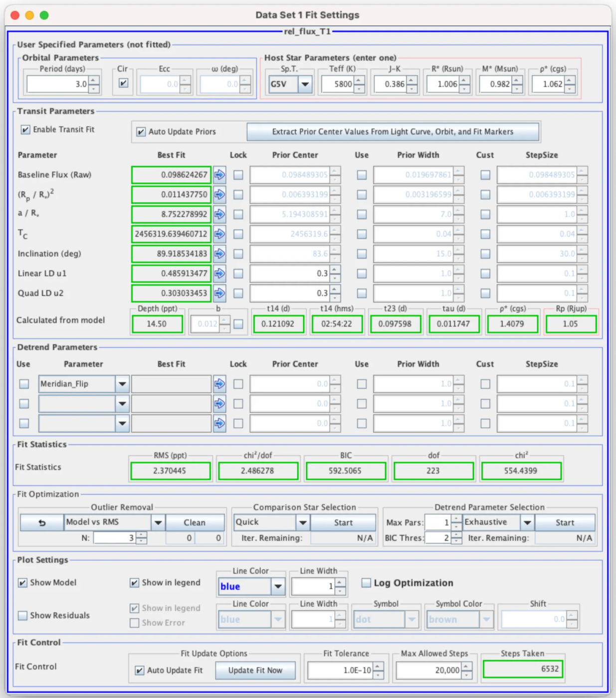Open the Meridian_Flip detrend parameter dropdown
The height and width of the screenshot is (698, 616).
[122, 384]
